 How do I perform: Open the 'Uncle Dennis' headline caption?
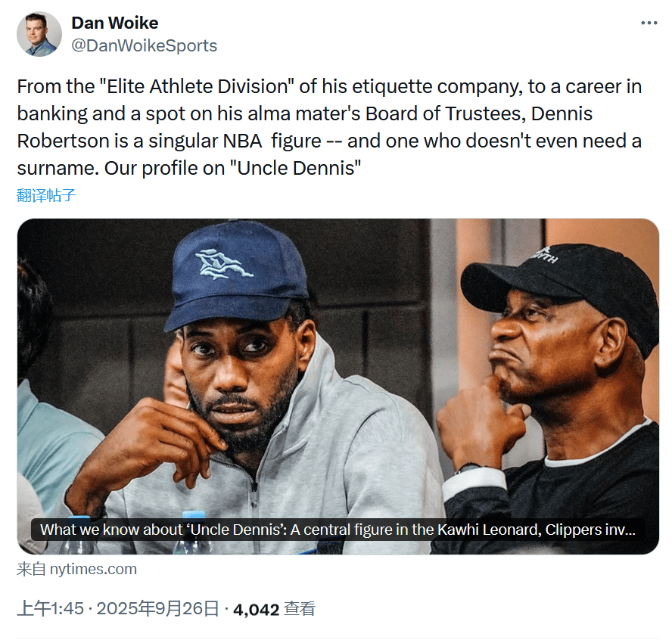click(337, 530)
